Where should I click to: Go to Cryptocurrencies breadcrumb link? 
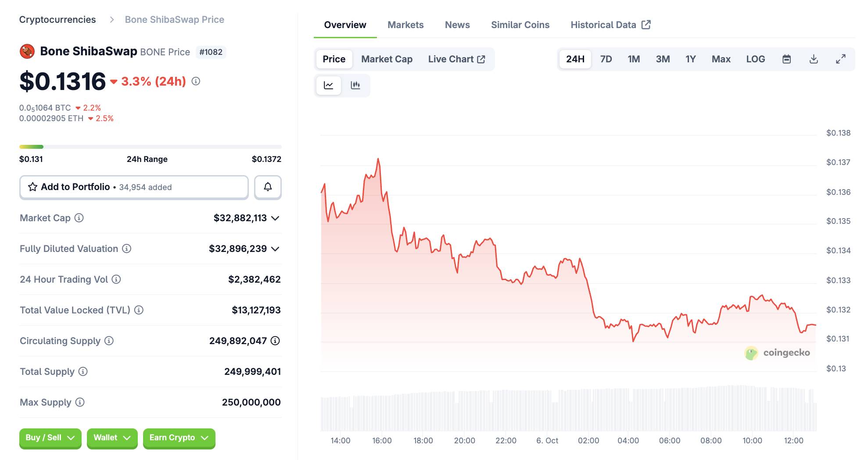click(x=57, y=20)
